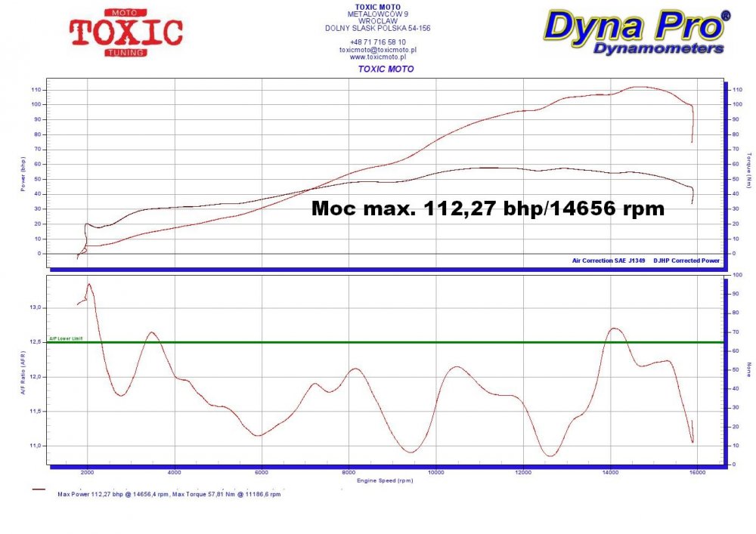Click the Dyna Pro Dynamometers logo
The image size is (756, 534).
[x=637, y=33]
